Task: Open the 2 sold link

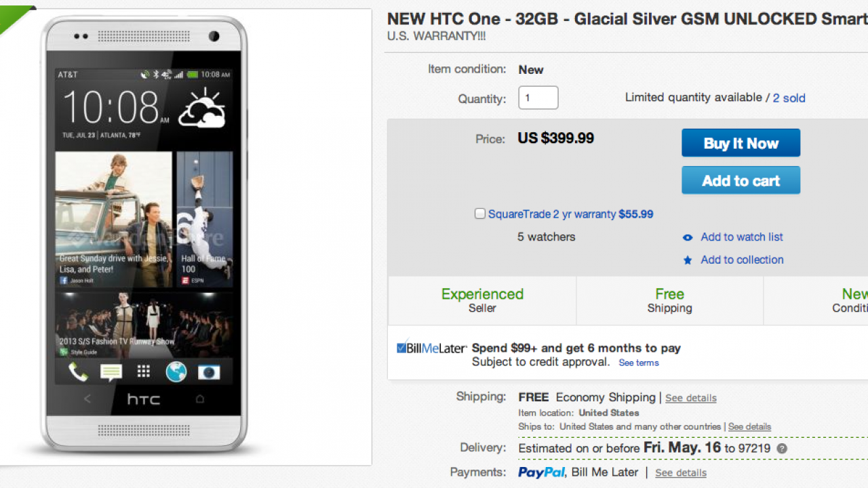Action: pos(789,98)
